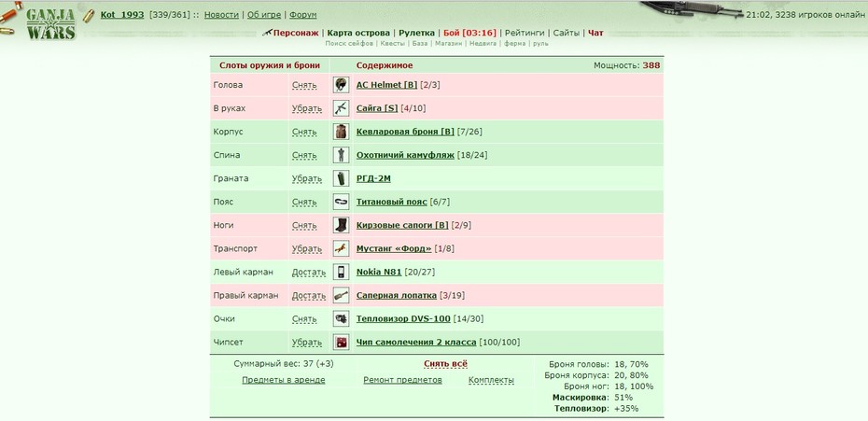Open Чип самолечения 2 класса link
This screenshot has width=868, height=421.
(x=416, y=343)
